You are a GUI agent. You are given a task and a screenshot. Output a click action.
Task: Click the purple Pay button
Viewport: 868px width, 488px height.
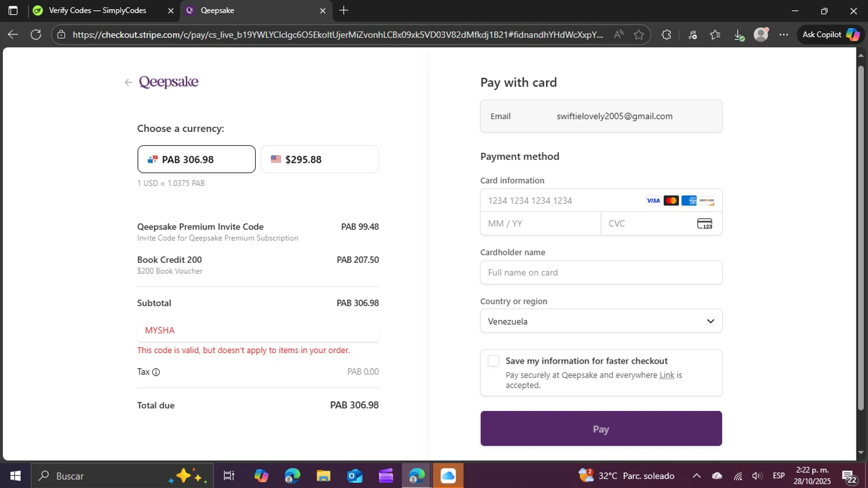(601, 429)
